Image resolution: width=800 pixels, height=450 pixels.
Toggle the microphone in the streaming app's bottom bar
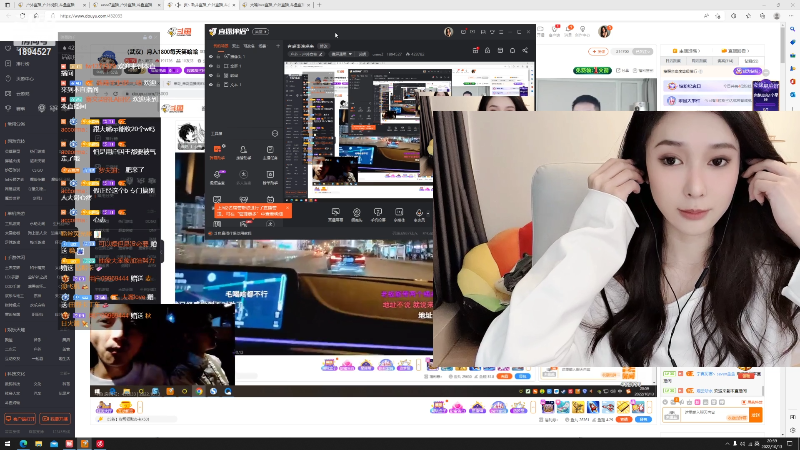click(419, 214)
